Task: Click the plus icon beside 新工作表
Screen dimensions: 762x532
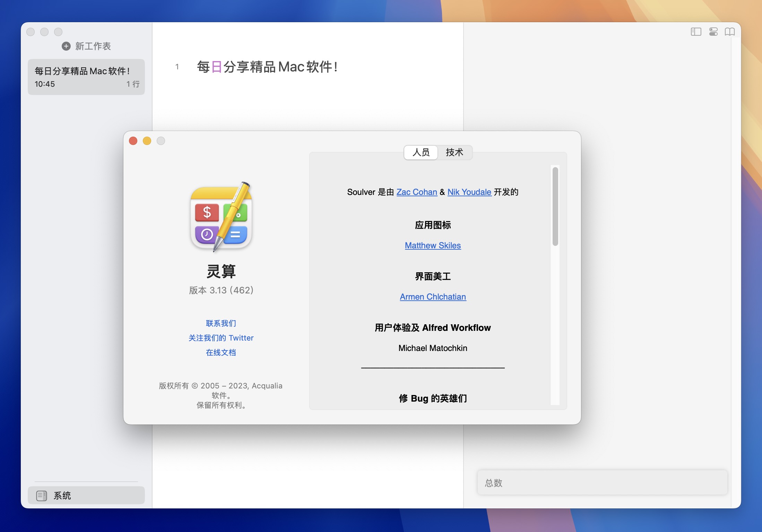Action: (66, 46)
